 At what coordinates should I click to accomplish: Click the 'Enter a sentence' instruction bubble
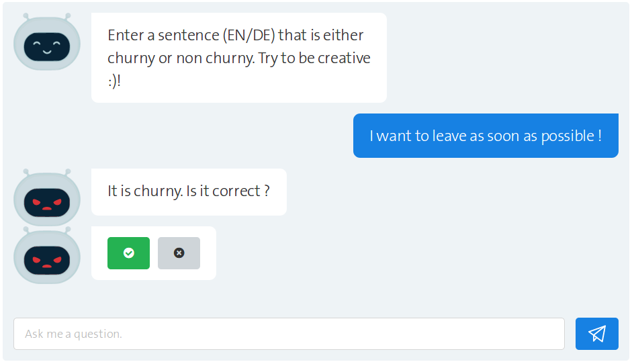point(239,58)
